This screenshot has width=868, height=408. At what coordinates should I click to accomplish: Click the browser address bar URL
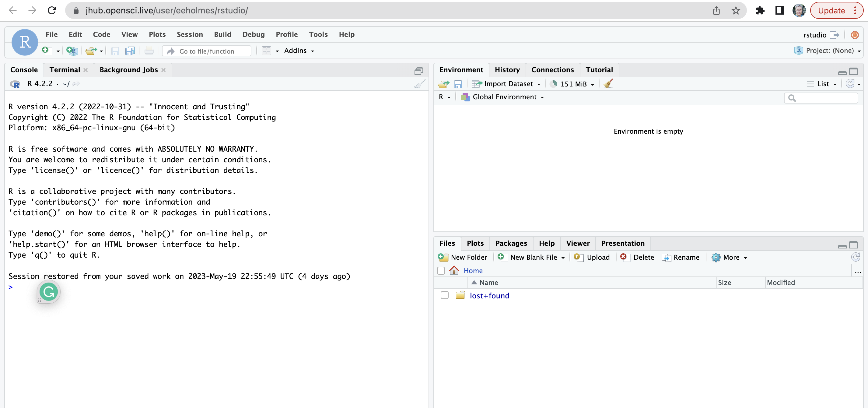click(x=167, y=10)
